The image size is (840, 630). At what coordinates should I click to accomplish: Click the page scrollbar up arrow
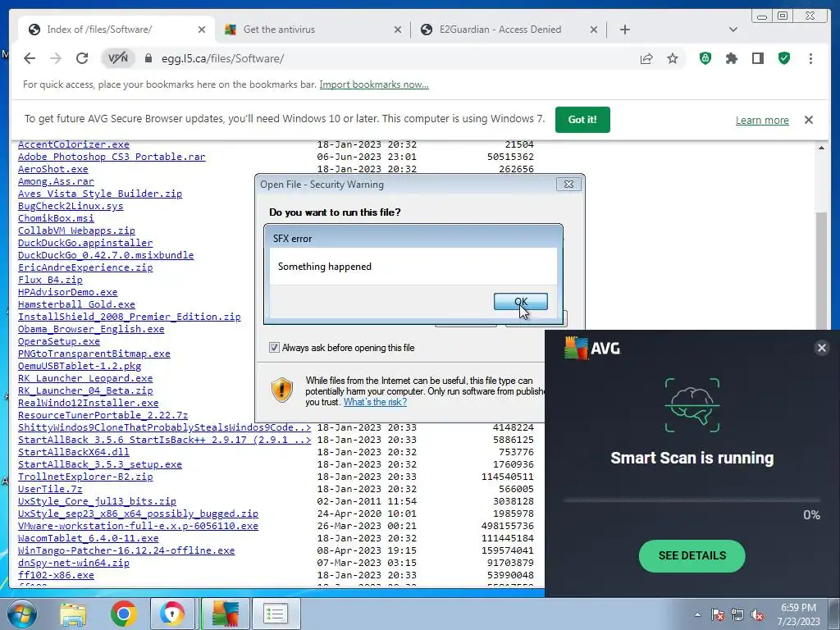(821, 148)
